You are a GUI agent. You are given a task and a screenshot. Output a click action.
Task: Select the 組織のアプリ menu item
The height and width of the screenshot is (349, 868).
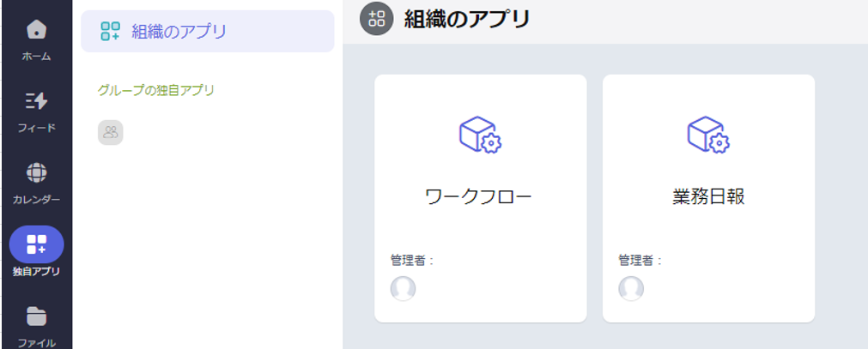[x=208, y=31]
